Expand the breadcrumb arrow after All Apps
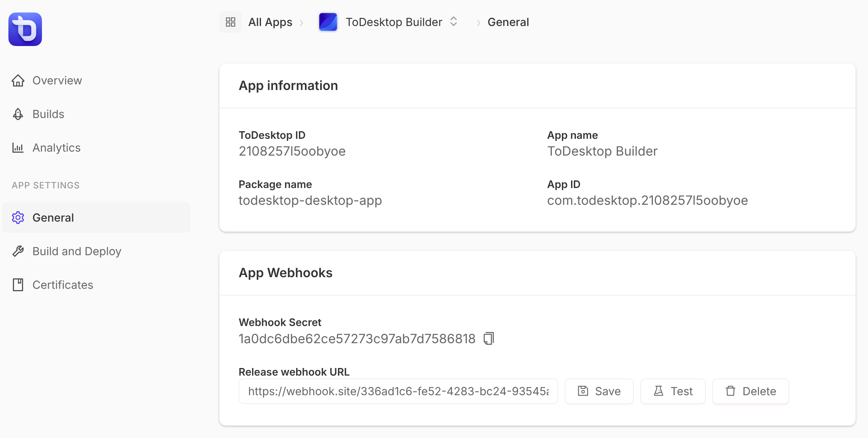 point(303,22)
